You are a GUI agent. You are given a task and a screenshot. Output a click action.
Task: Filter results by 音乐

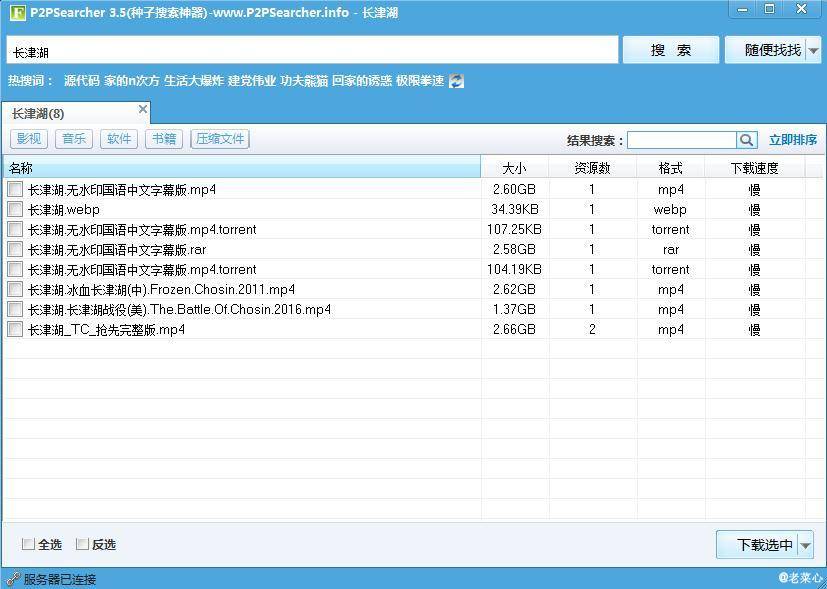click(74, 139)
